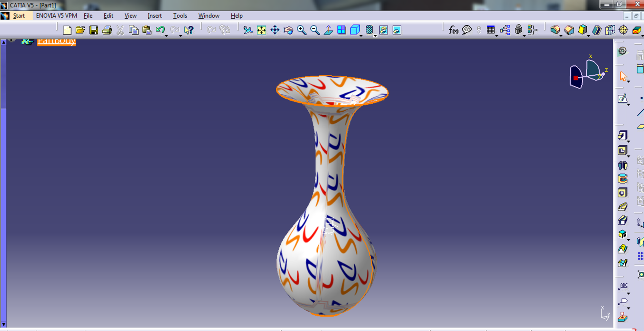Select the Shaft revolve tool icon
This screenshot has height=331, width=644.
(x=622, y=165)
